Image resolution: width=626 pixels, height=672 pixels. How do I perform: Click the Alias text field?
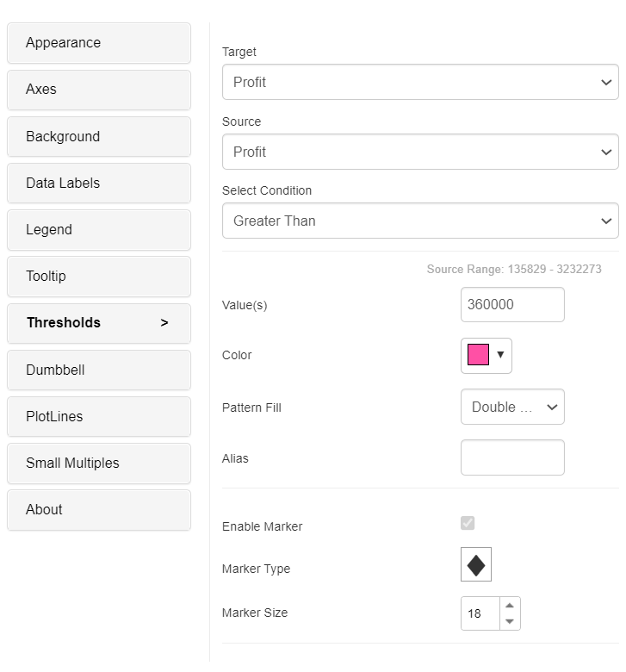pos(512,458)
